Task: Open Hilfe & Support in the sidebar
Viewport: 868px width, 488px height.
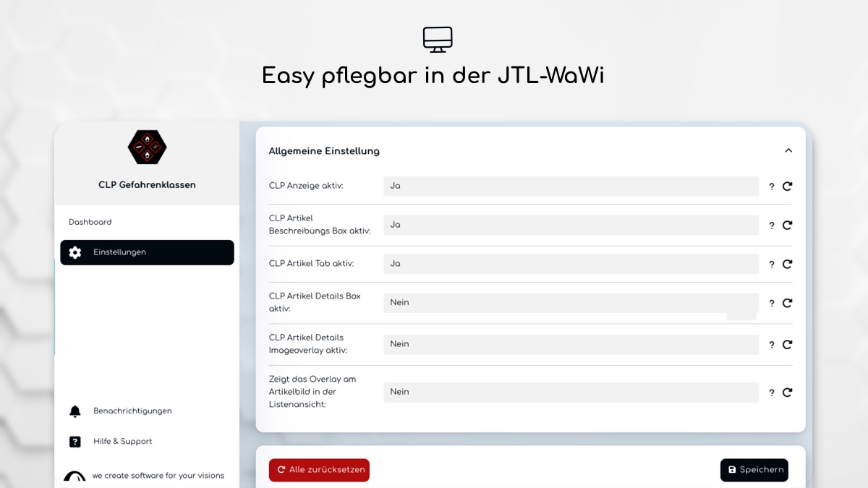Action: point(122,442)
